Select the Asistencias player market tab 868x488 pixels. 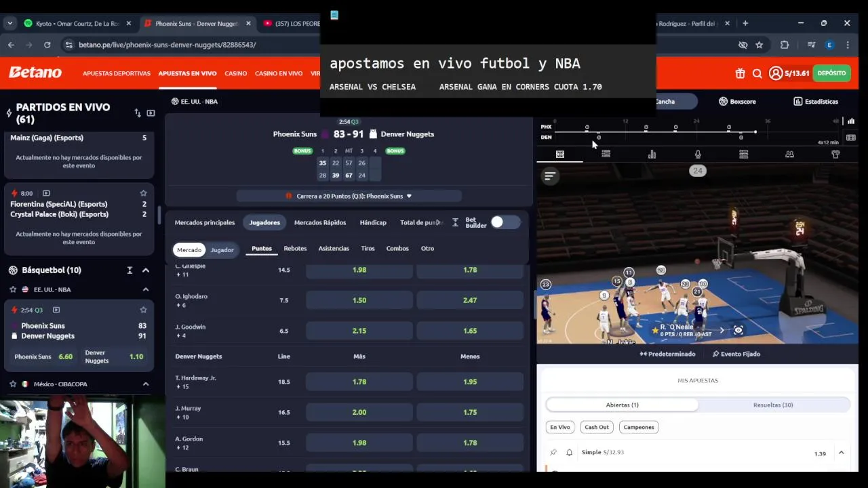[334, 248]
